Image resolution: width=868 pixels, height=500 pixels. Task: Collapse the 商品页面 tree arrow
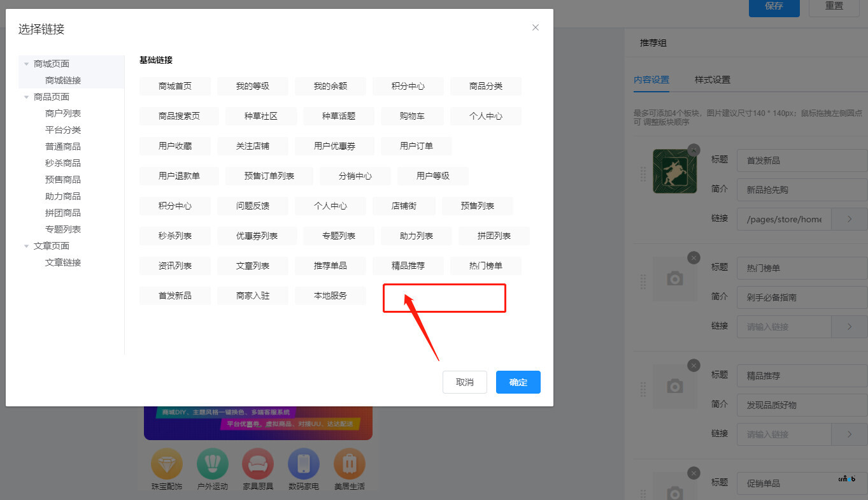(27, 97)
